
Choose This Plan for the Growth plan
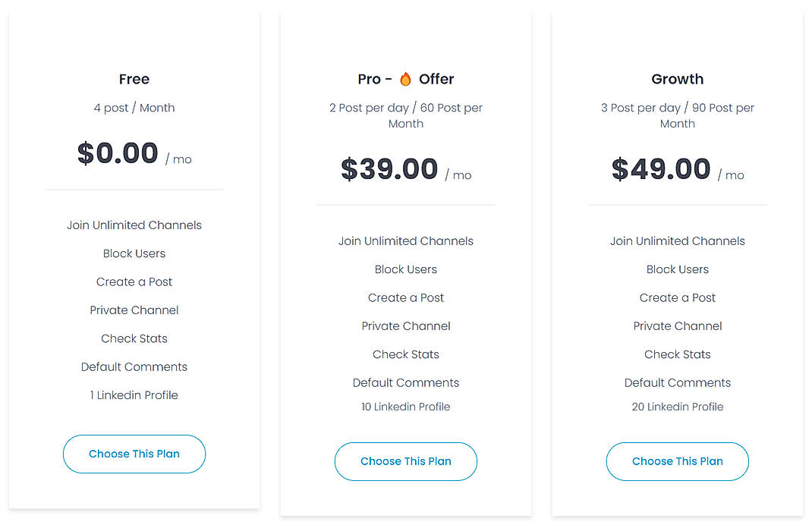pos(677,461)
